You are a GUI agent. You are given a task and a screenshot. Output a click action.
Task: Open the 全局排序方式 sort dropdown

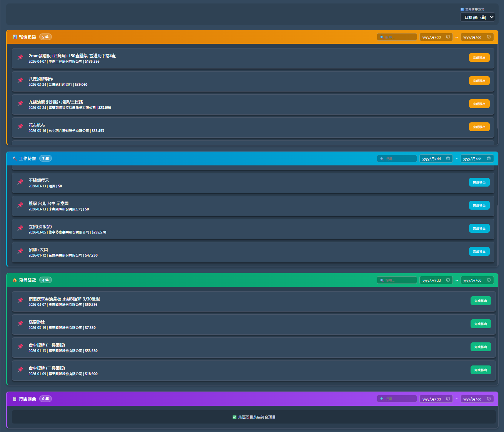[477, 17]
